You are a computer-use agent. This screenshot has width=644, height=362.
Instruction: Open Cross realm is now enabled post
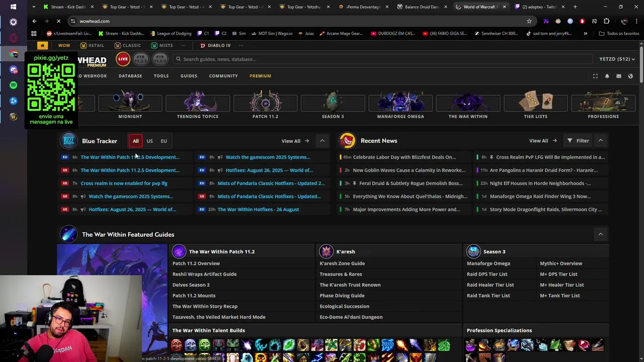coord(124,183)
